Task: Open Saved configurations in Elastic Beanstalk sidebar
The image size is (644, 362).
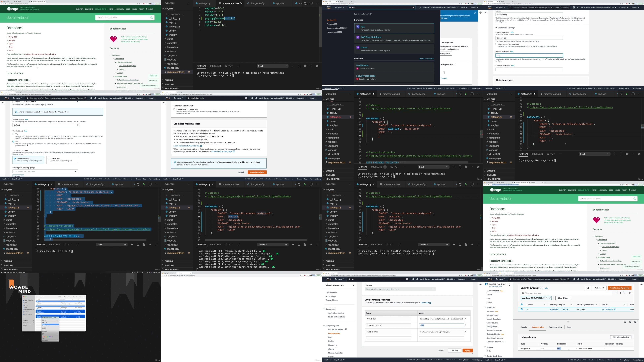Action: tap(336, 317)
